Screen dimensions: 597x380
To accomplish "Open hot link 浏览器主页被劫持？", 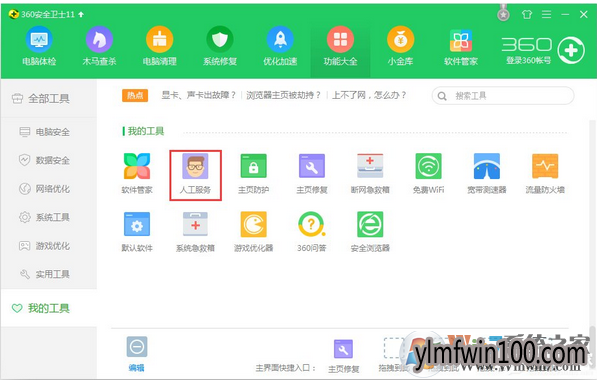I will (284, 95).
